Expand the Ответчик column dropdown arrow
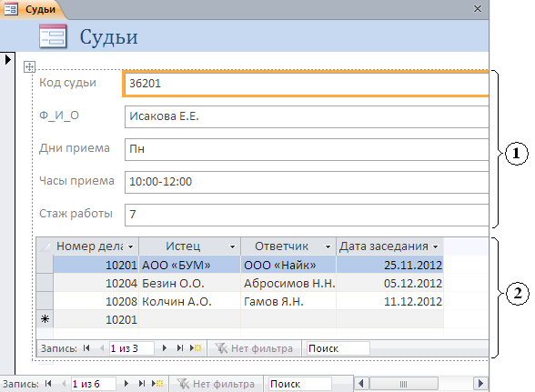This screenshot has height=392, width=535. pos(328,246)
